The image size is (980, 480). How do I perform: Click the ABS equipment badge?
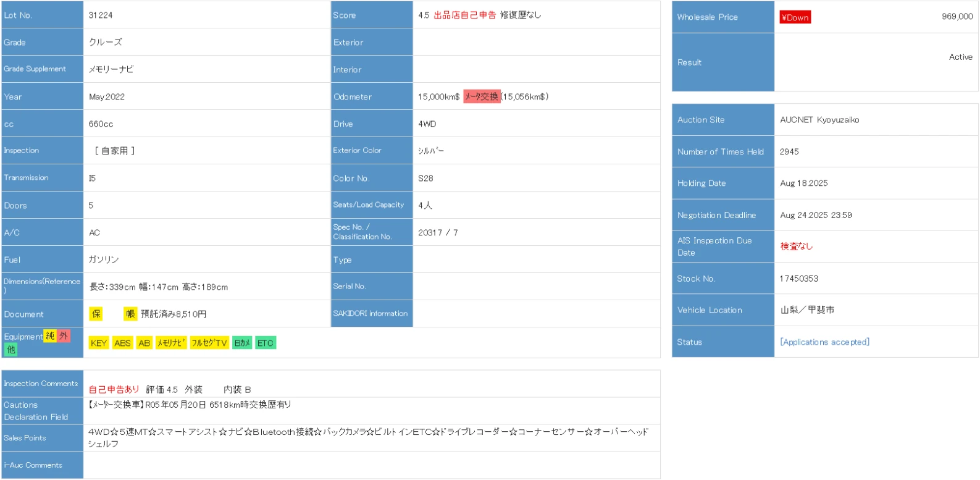(x=122, y=343)
